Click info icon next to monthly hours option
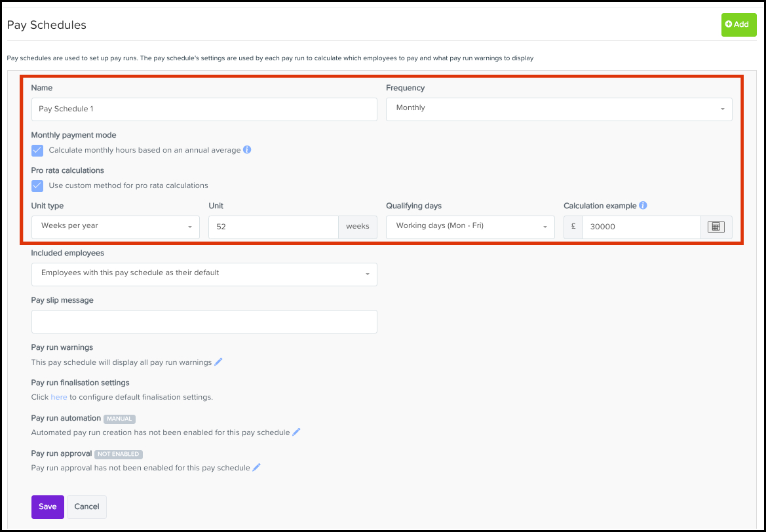This screenshot has width=766, height=532. (x=247, y=150)
